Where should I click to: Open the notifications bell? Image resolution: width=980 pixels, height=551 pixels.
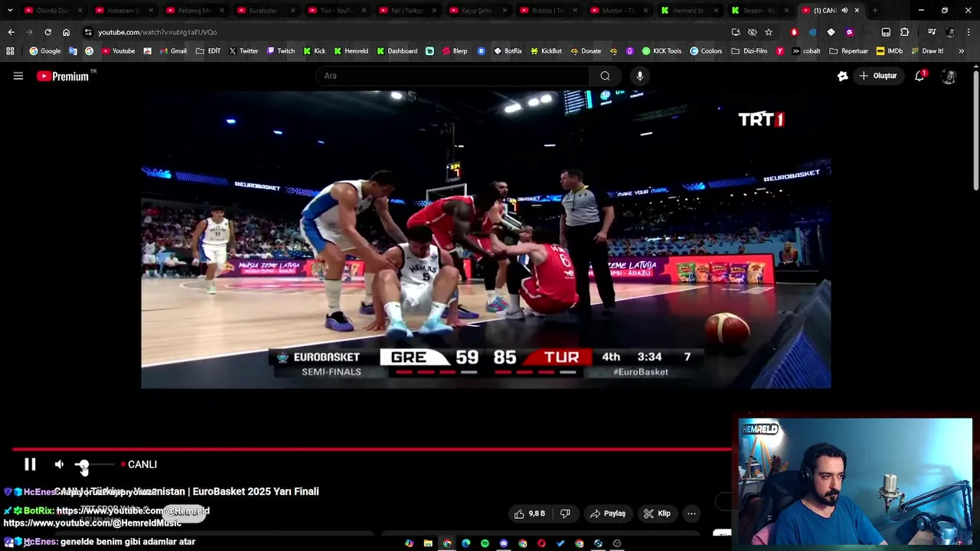[920, 76]
